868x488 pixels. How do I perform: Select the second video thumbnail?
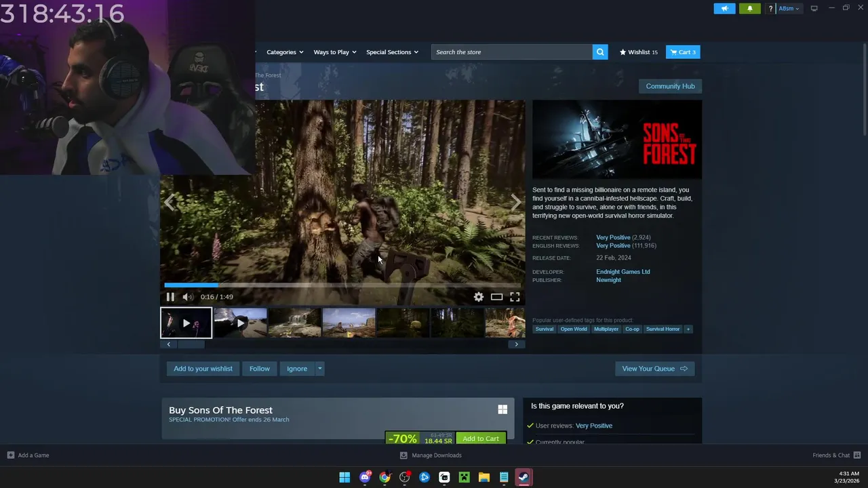pos(240,323)
